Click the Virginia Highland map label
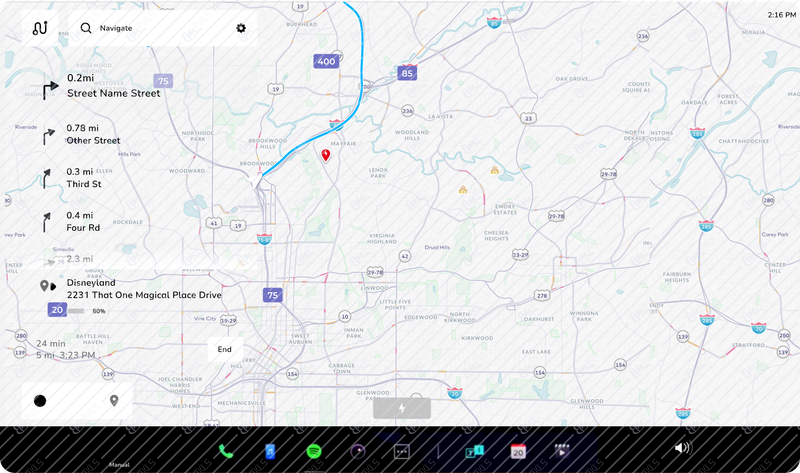Image resolution: width=800 pixels, height=473 pixels. (x=382, y=238)
